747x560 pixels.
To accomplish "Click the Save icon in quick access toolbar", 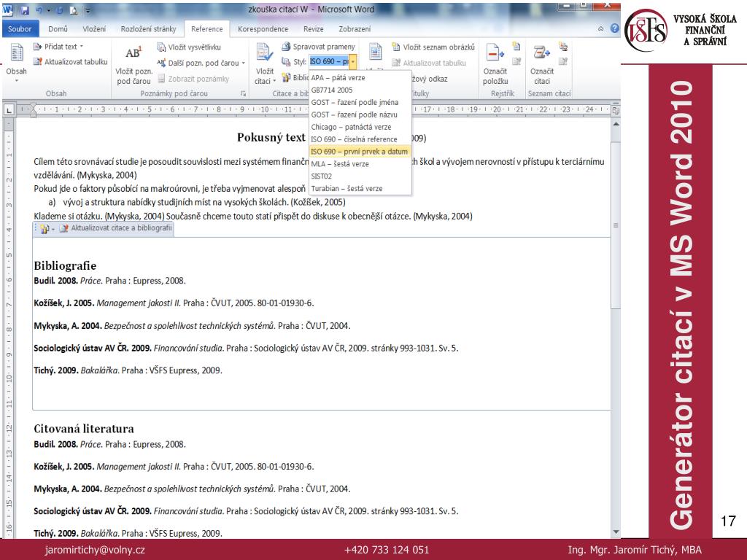I will tap(24, 10).
